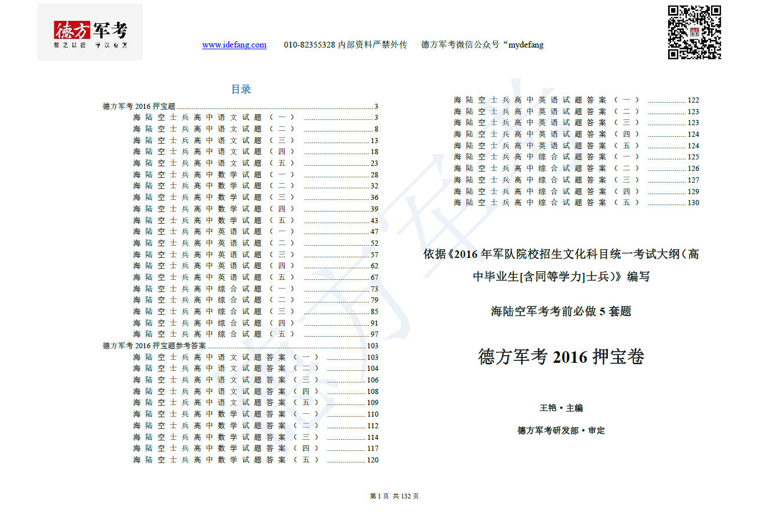
Task: Open TOC entry 高中英语试题（五）page 67
Action: pyautogui.click(x=256, y=277)
